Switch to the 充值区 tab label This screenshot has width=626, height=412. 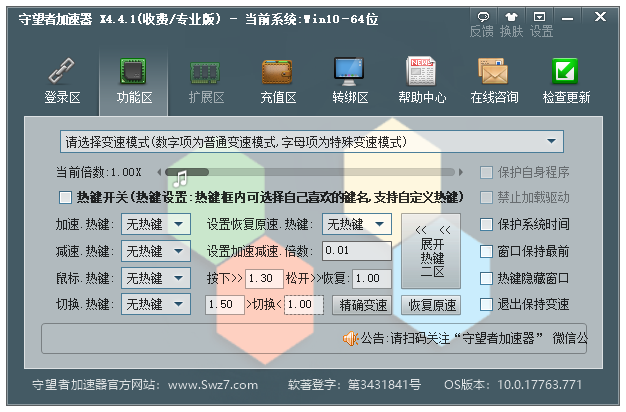(x=278, y=97)
